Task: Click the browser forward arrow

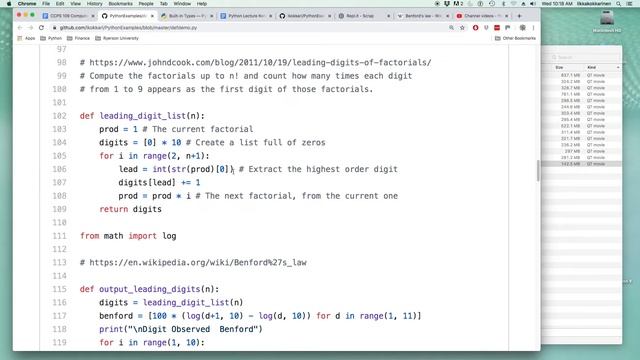Action: pyautogui.click(x=31, y=28)
